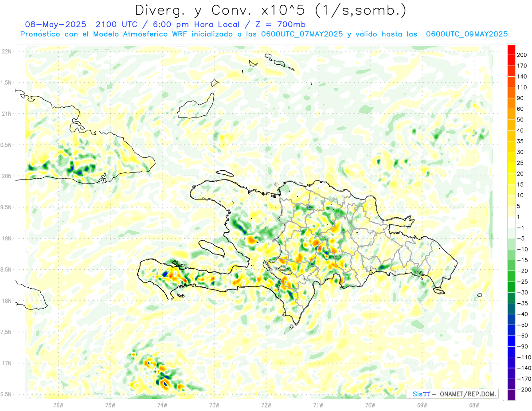This screenshot has width=532, height=411.
Task: Click the 72W longitude label
Action: (266, 405)
